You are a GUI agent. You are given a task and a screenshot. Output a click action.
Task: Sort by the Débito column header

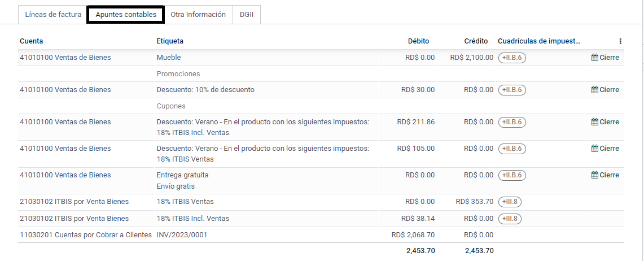[419, 41]
